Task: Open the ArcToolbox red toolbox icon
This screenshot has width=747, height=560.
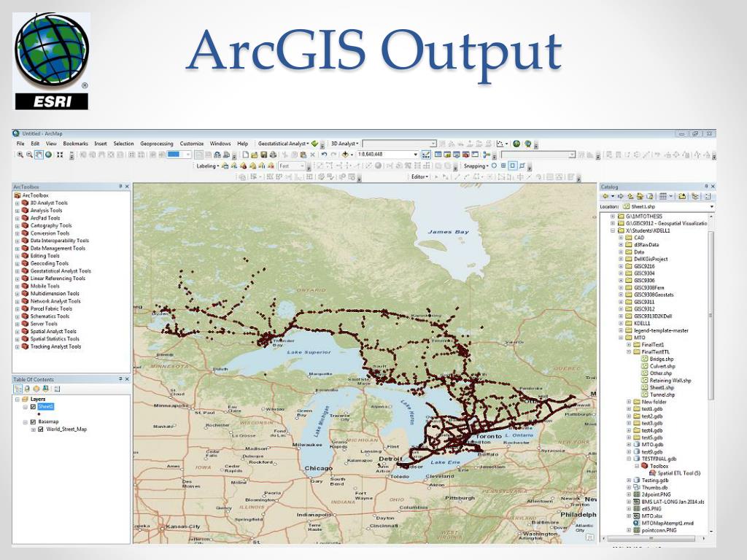Action: pyautogui.click(x=465, y=155)
